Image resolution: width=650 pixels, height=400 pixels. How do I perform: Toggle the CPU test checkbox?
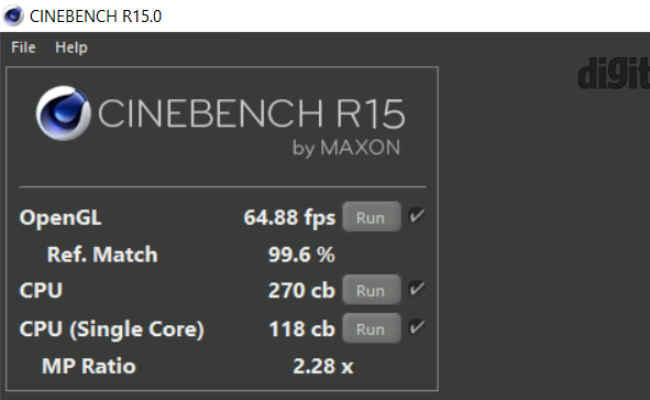(x=416, y=288)
